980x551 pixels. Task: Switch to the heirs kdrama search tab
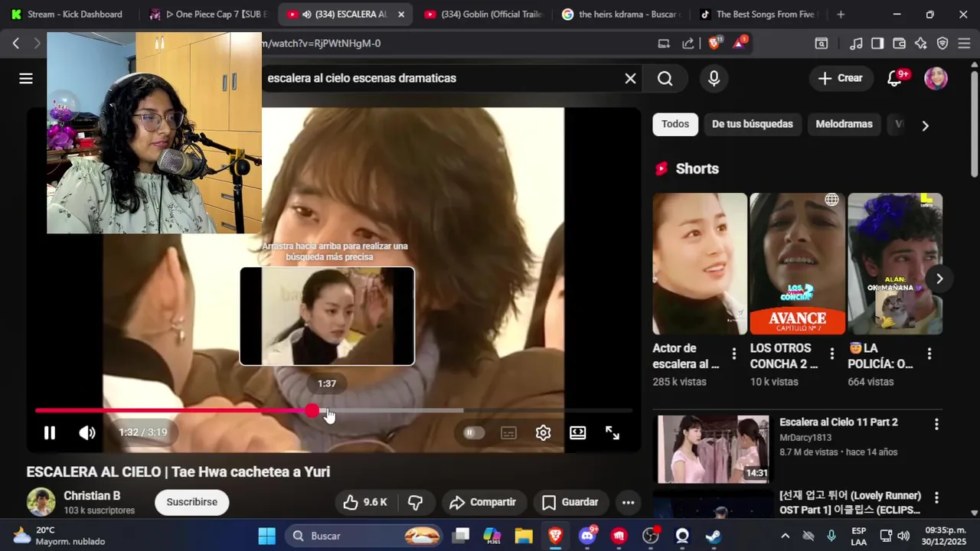coord(621,14)
